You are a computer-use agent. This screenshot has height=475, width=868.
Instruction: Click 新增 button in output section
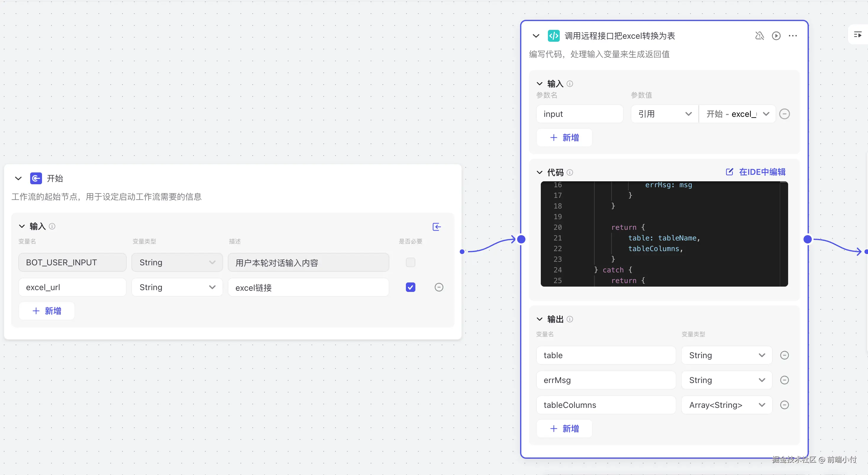click(564, 429)
